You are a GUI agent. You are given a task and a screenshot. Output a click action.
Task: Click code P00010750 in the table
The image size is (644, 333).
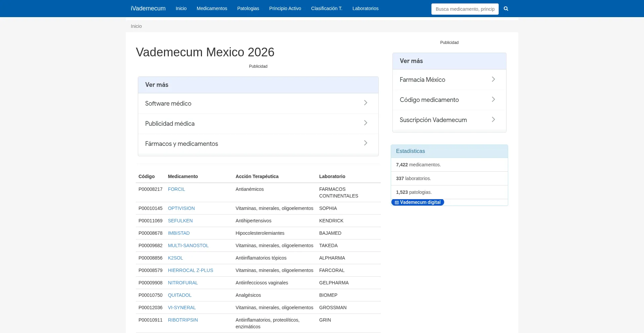coord(150,295)
